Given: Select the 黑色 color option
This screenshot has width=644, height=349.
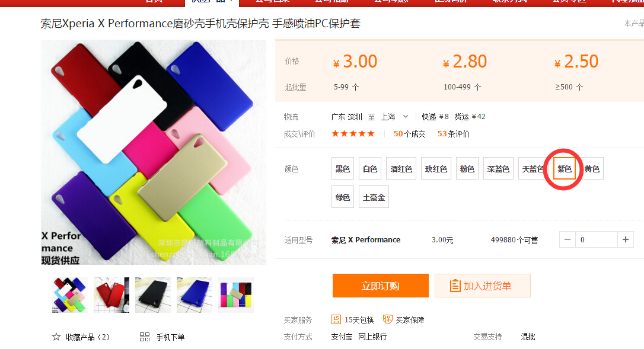Looking at the screenshot, I should click(x=343, y=168).
